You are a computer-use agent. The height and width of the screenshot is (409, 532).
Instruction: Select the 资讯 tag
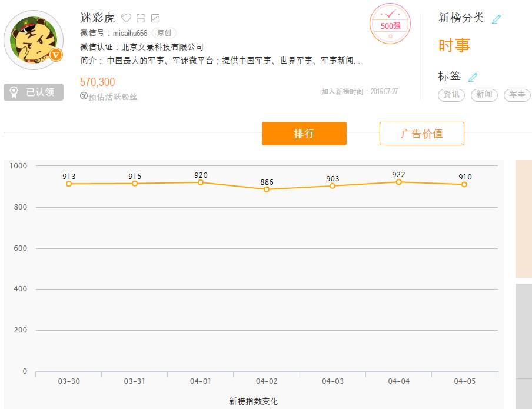click(x=451, y=95)
